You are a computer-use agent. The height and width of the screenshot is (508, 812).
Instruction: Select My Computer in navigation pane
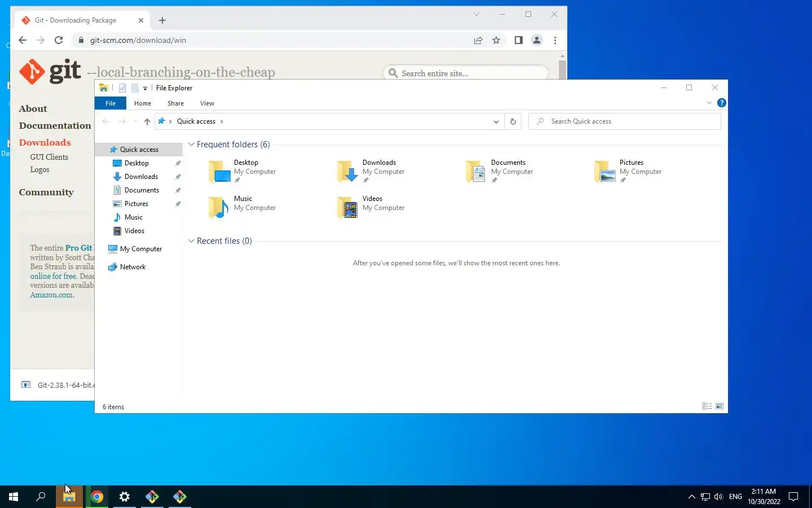[141, 249]
